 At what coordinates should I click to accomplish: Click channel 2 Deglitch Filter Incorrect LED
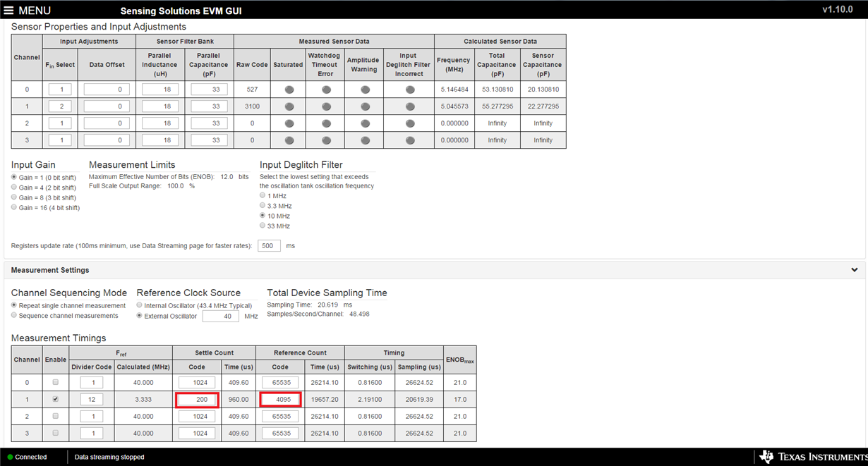coord(410,123)
